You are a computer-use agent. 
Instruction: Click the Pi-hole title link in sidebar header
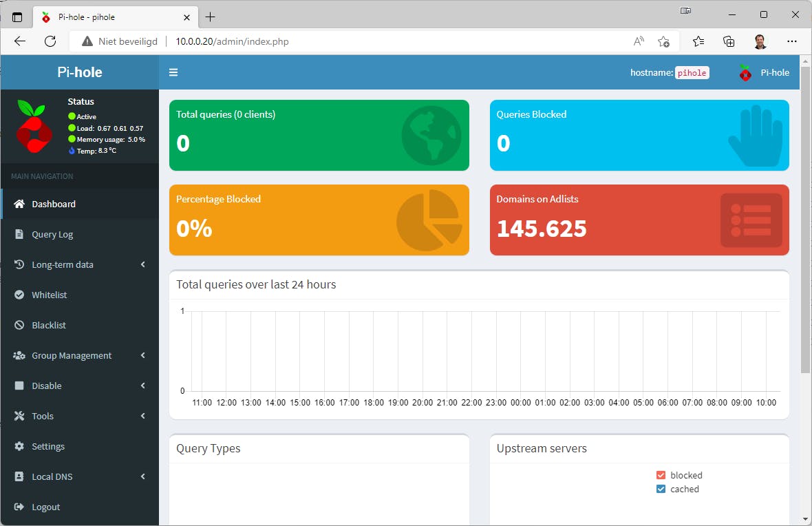(x=80, y=72)
